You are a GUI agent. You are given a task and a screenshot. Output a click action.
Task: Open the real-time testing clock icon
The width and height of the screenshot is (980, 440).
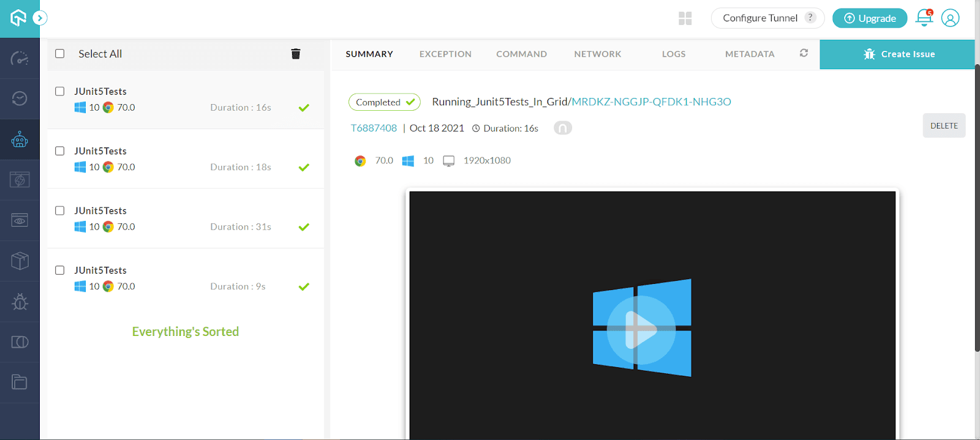coord(20,99)
